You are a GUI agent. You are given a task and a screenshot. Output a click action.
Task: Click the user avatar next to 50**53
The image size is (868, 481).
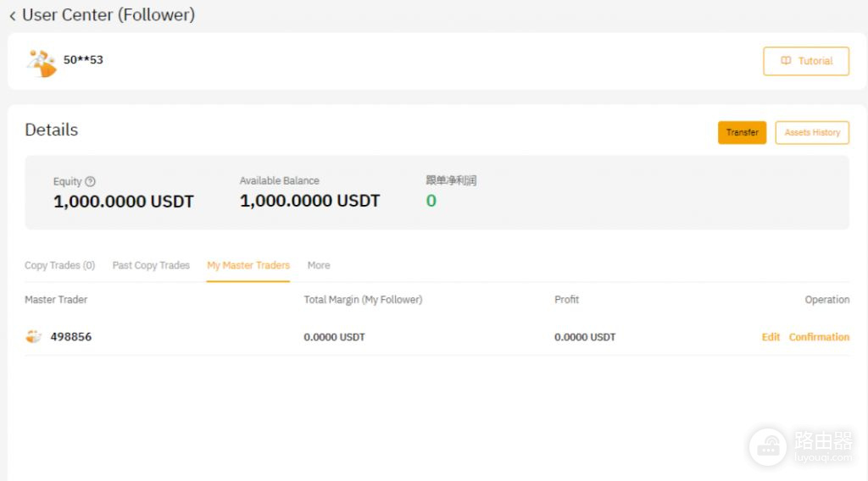coord(42,63)
